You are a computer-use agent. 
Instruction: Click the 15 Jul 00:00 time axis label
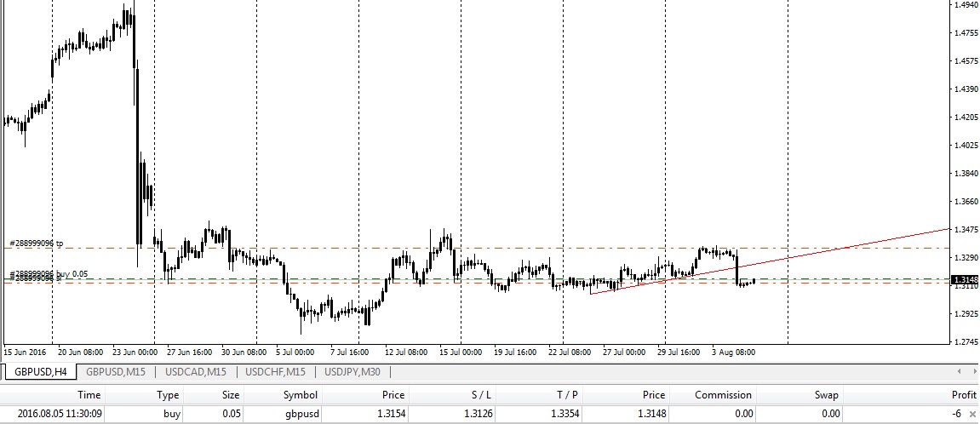[461, 352]
